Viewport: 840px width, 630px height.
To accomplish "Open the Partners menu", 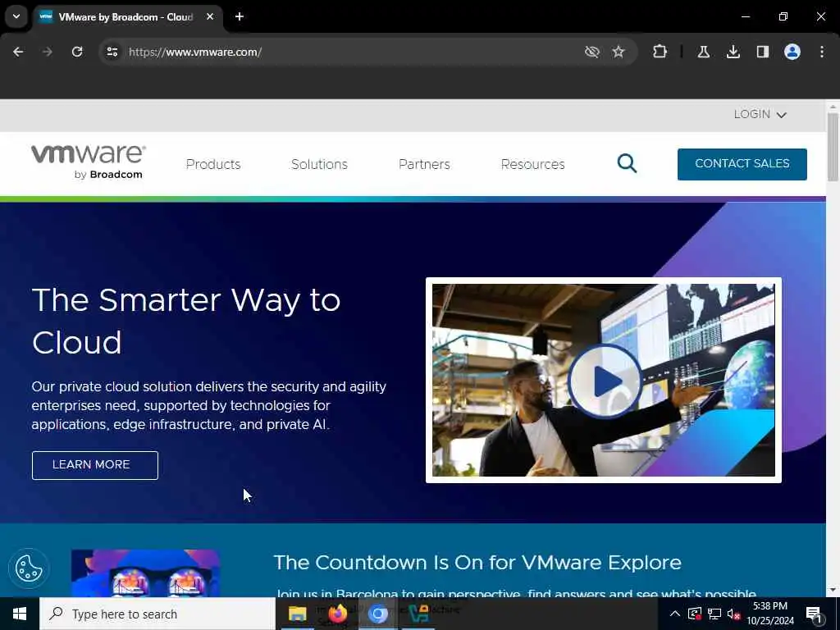I will point(424,164).
